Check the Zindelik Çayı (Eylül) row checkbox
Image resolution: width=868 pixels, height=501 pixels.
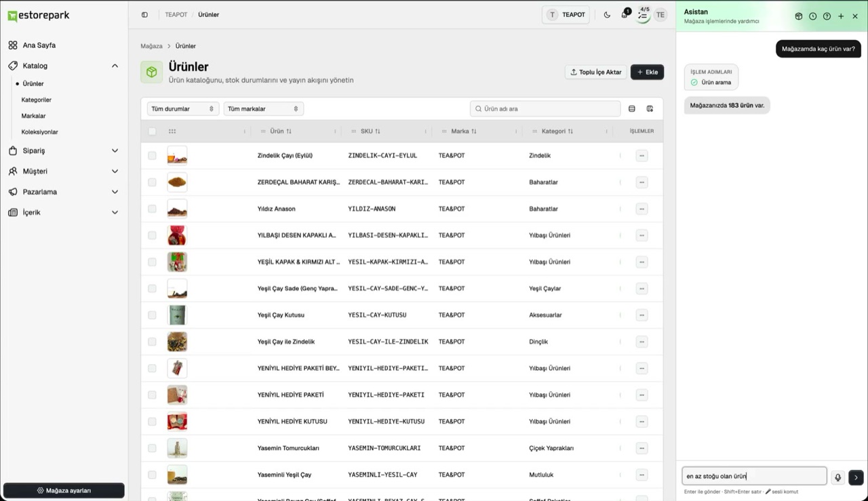152,156
